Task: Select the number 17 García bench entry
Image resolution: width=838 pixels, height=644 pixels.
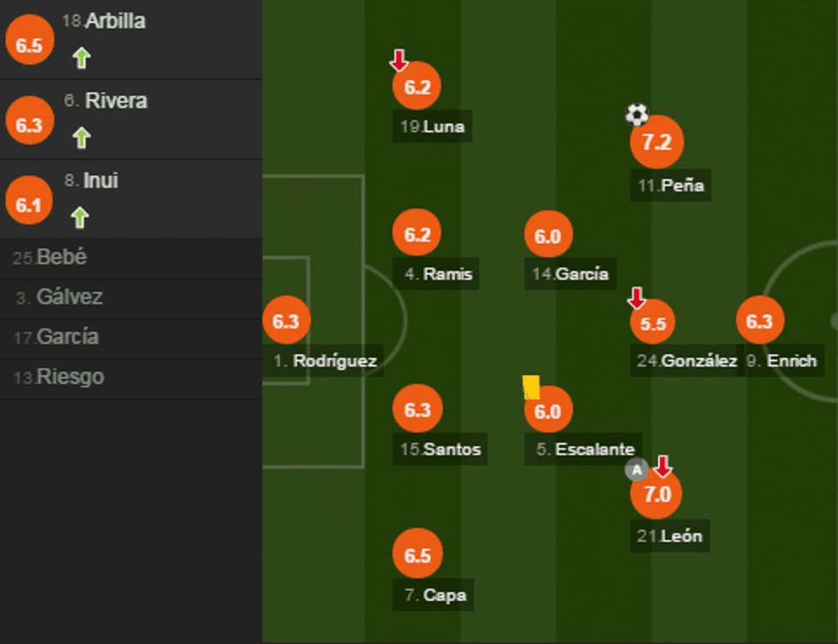Action: [x=67, y=337]
